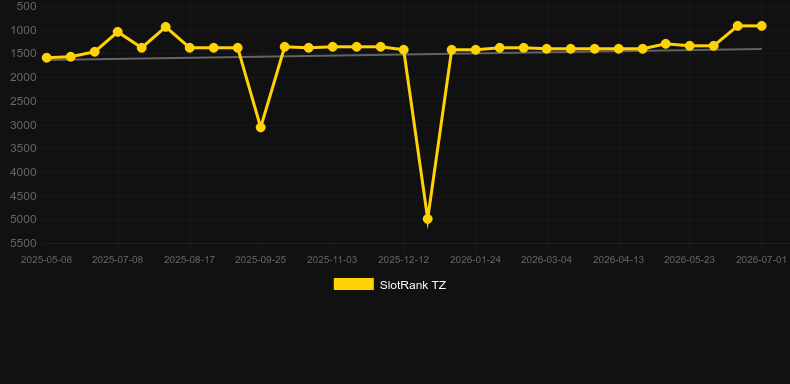
Task: Select the lowest data point near 5000
Action: click(428, 219)
